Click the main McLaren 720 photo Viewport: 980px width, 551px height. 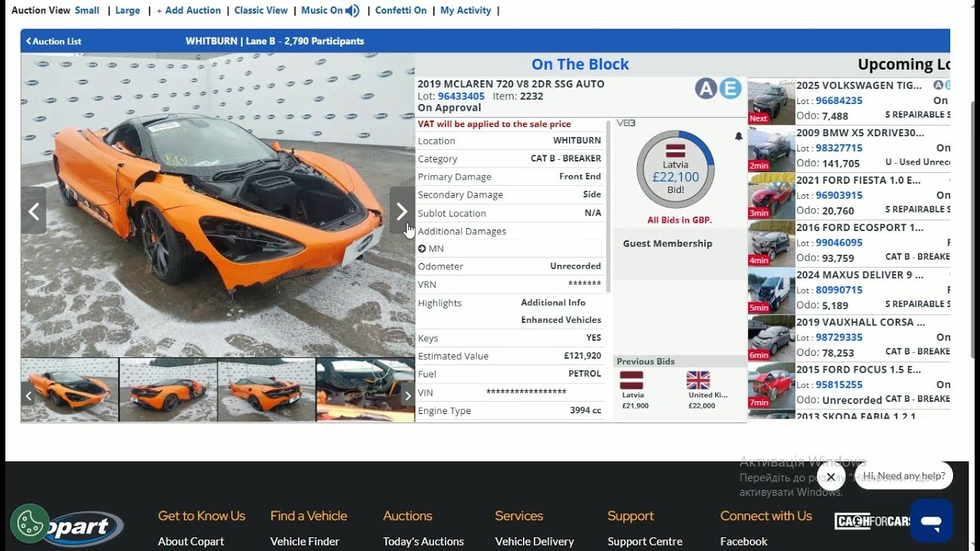(x=217, y=205)
